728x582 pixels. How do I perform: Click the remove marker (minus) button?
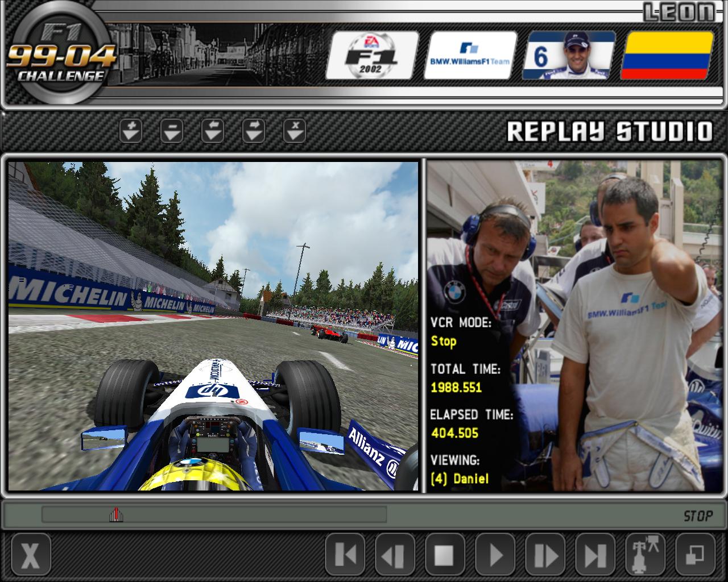tap(172, 131)
